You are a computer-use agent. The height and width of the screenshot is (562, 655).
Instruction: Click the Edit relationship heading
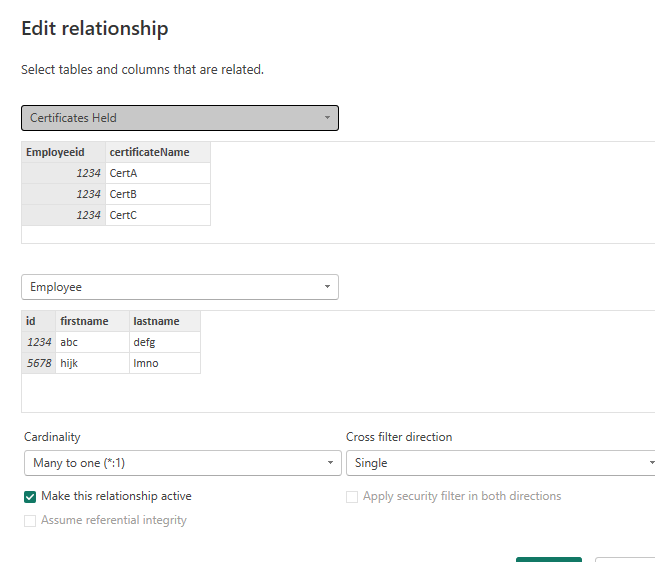coord(95,28)
